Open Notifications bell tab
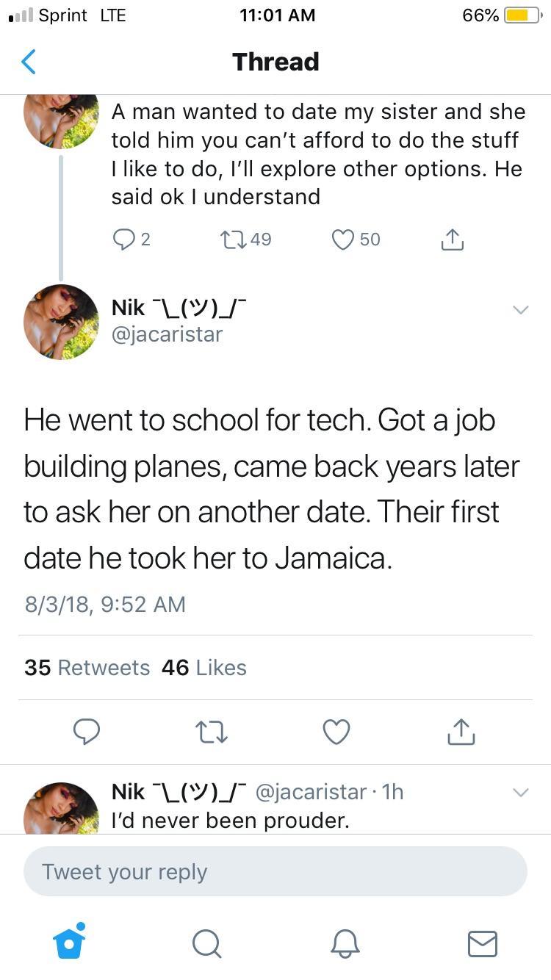551x980 pixels. click(345, 943)
